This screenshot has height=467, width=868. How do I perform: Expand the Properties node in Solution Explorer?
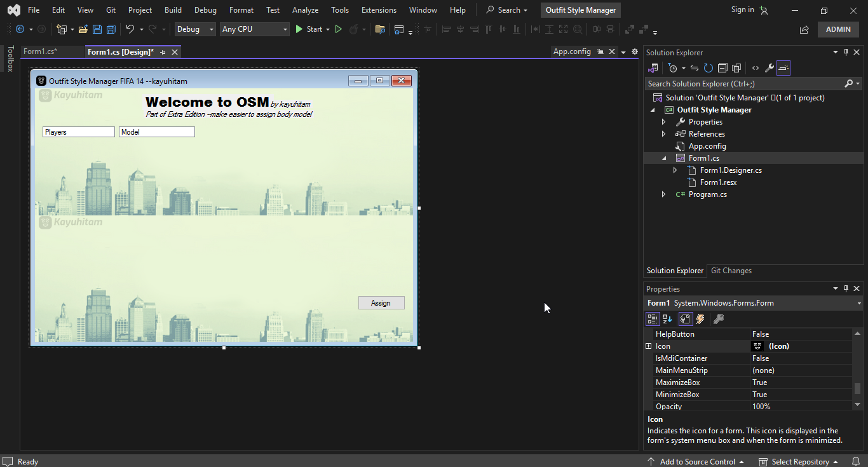click(664, 122)
